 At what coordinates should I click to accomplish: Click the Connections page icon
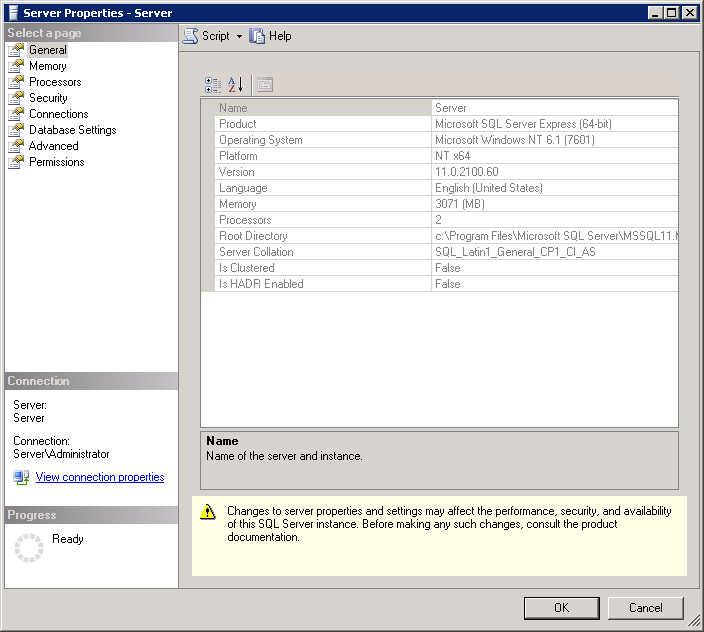pyautogui.click(x=16, y=114)
